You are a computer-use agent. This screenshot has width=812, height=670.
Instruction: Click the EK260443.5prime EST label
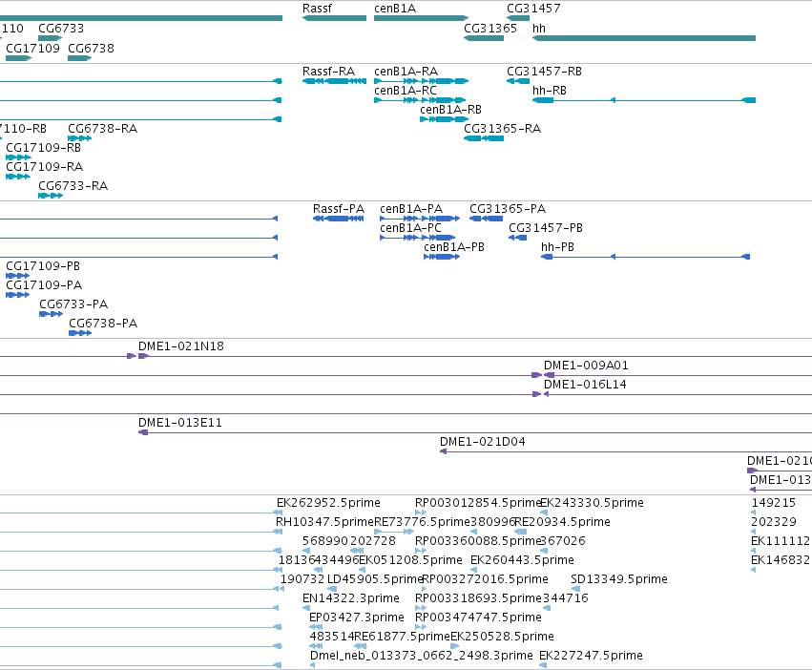pos(522,560)
